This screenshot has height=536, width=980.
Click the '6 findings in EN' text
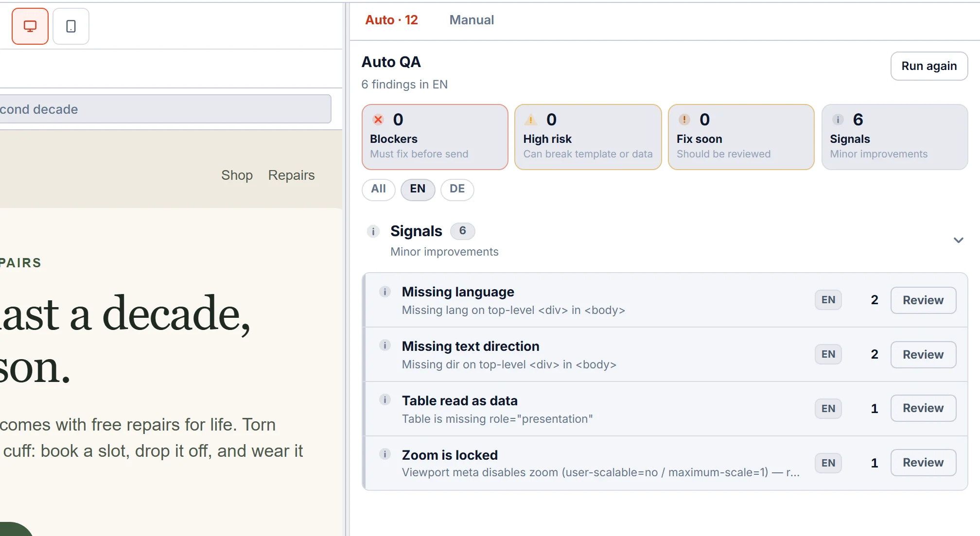point(404,85)
